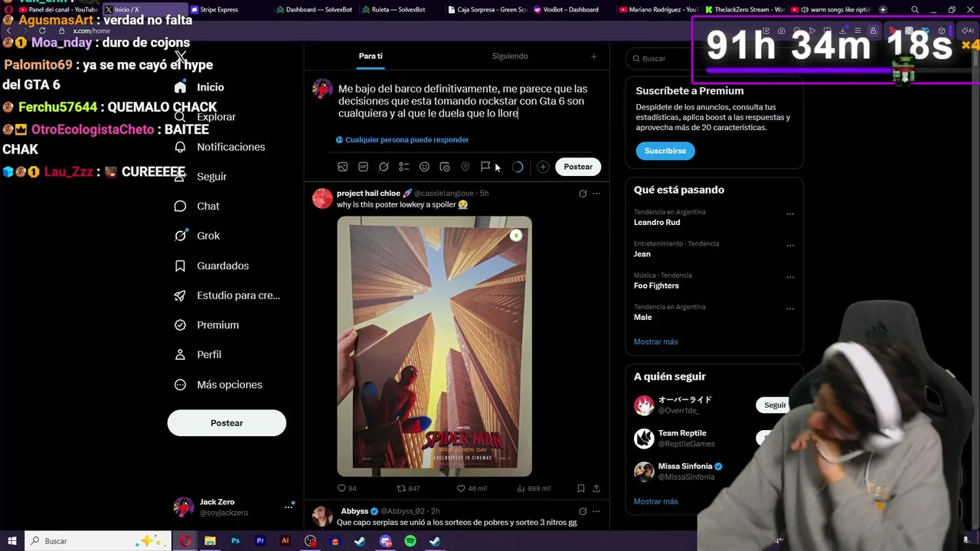Open Grok actions on Abbyss post
This screenshot has width=980, height=551.
pyautogui.click(x=583, y=511)
